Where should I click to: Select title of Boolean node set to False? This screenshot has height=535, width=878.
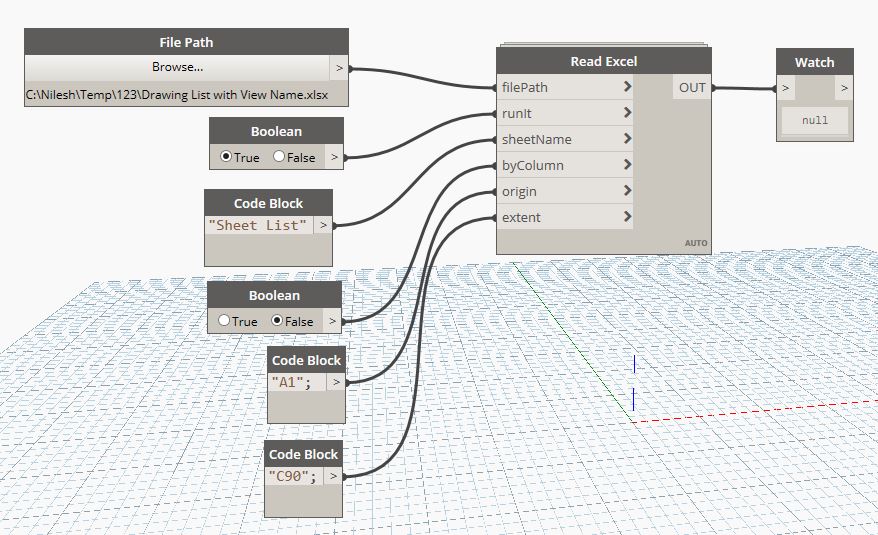[274, 295]
